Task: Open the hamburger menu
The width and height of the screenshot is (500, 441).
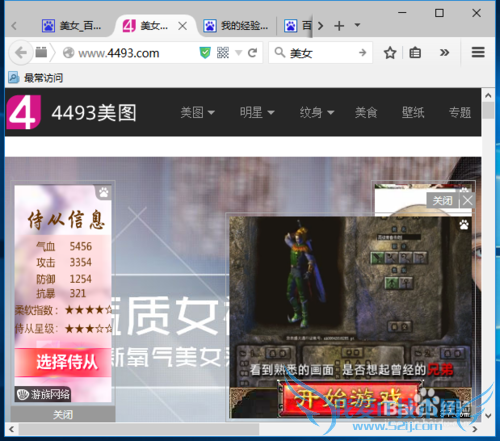Action: coord(478,52)
